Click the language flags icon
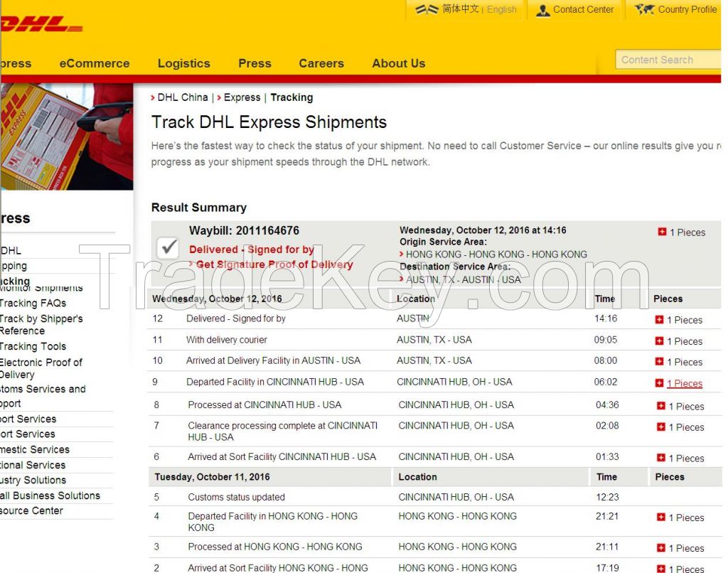This screenshot has height=573, width=728. [427, 9]
